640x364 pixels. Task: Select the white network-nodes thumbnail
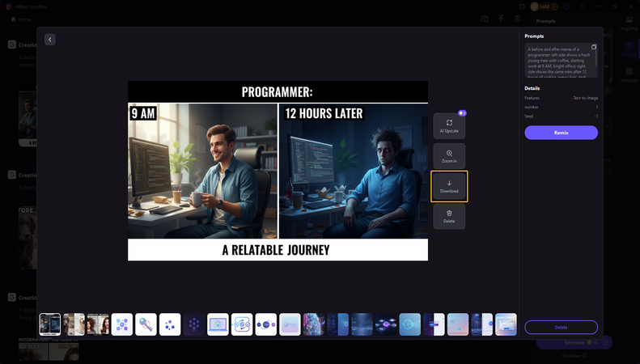coord(122,324)
